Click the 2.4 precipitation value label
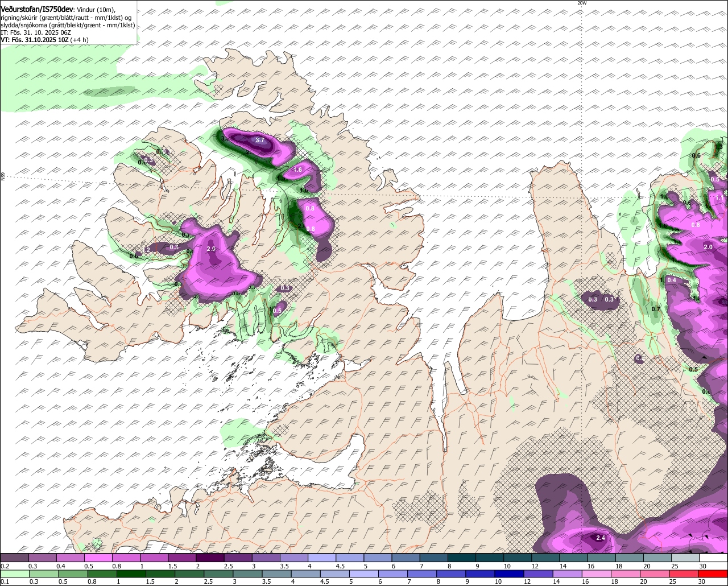728x586 pixels. pyautogui.click(x=600, y=538)
